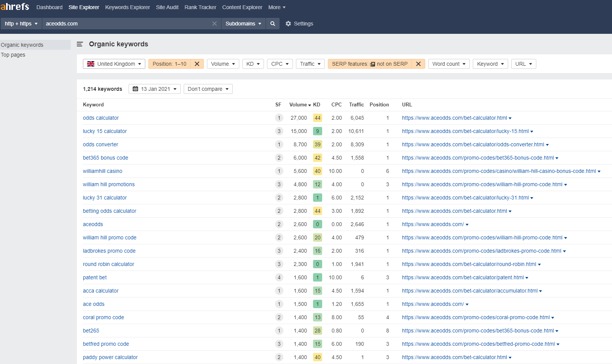Toggle the hamburger menu beside Organic keywords
This screenshot has height=364, width=612.
80,44
